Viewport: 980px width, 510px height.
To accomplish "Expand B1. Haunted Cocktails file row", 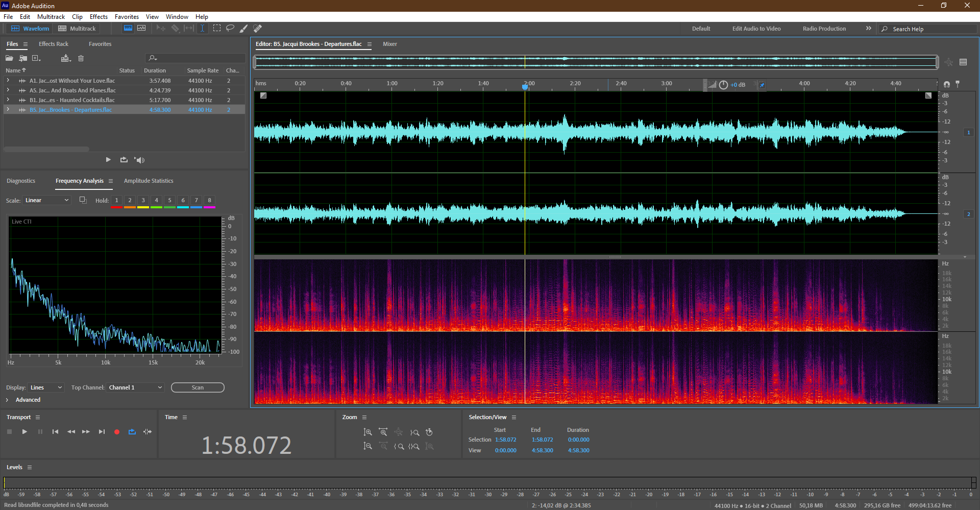I will [x=8, y=100].
